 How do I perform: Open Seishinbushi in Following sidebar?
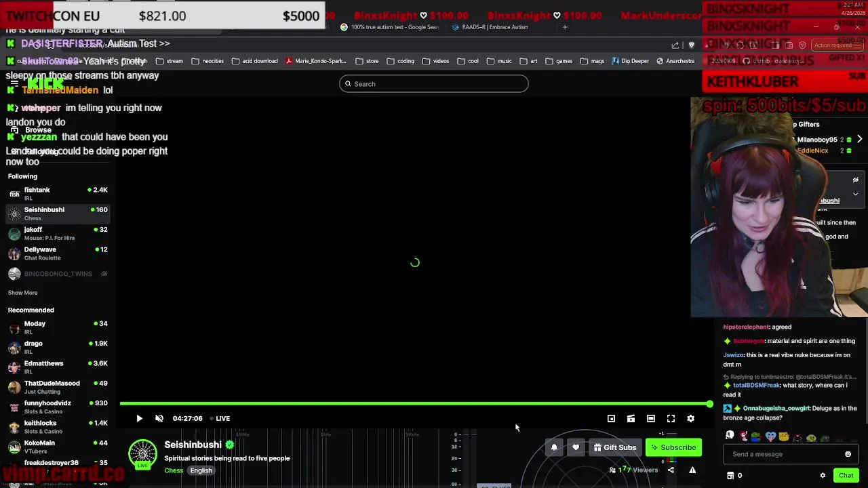tap(58, 213)
